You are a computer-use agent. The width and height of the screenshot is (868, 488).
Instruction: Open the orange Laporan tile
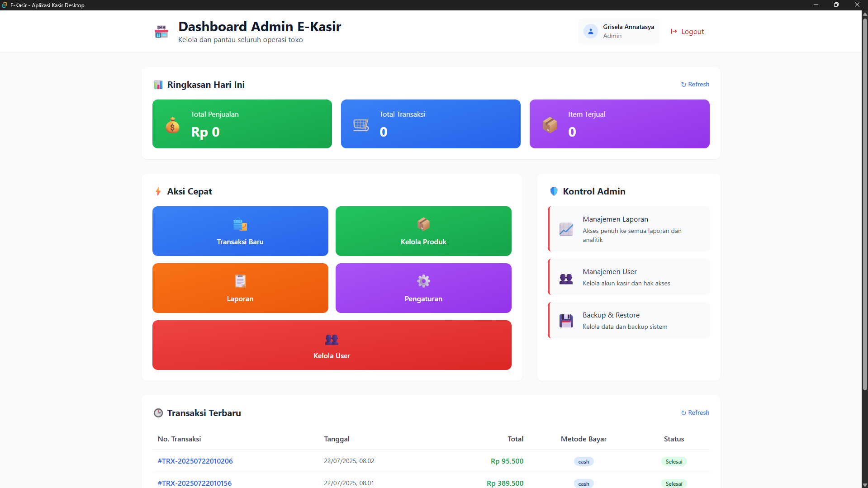coord(240,288)
